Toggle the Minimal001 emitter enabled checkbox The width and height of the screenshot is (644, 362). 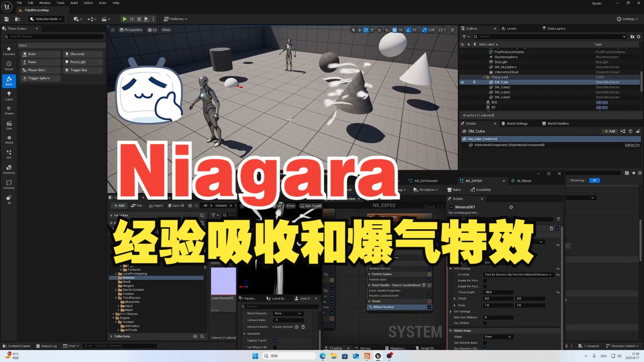click(451, 207)
